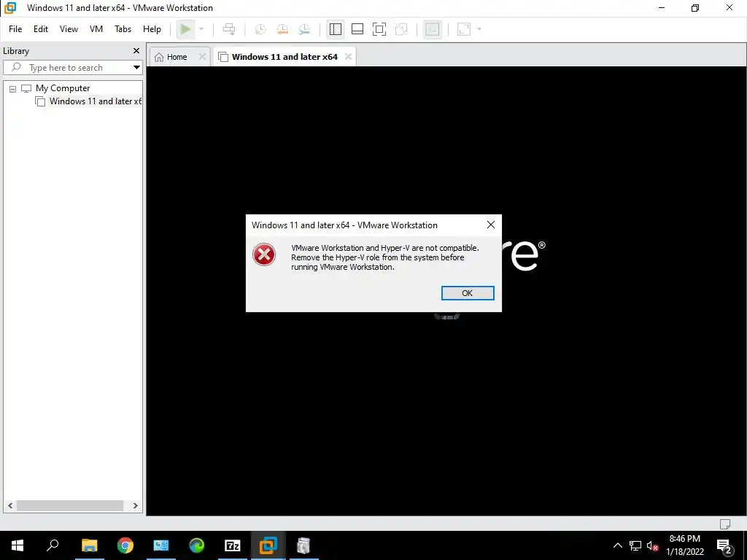
Task: Close the Home tab
Action: [x=203, y=57]
